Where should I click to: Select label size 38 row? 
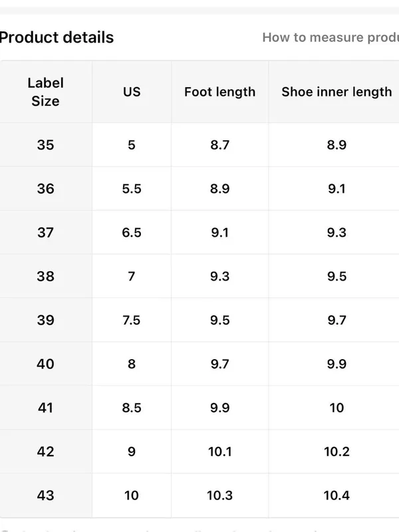pyautogui.click(x=199, y=276)
